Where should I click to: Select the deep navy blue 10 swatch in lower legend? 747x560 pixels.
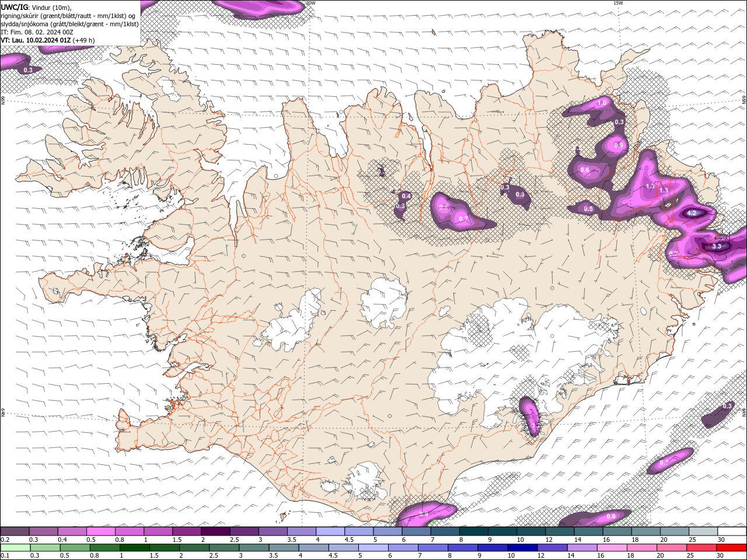522,548
